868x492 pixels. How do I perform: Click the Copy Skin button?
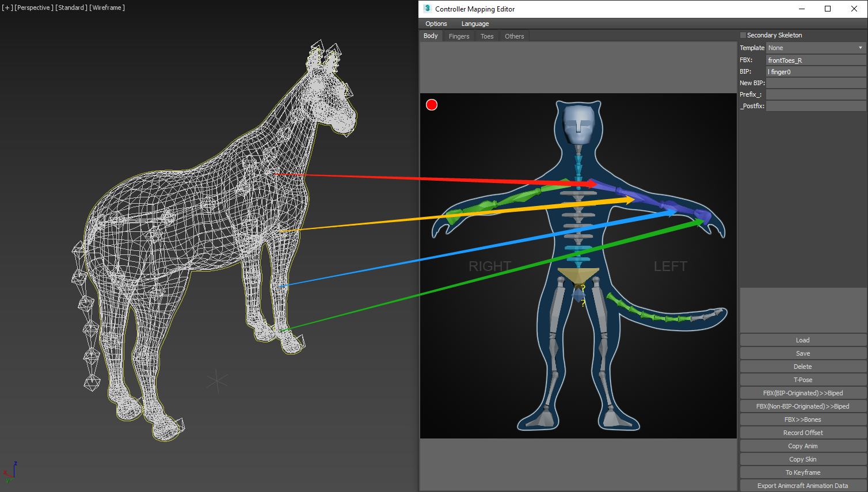pyautogui.click(x=803, y=459)
